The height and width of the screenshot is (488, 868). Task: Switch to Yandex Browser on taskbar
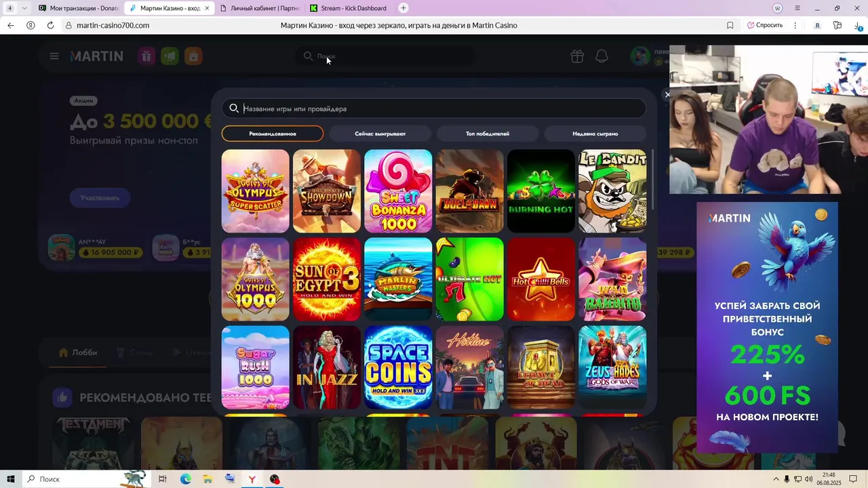coord(252,479)
